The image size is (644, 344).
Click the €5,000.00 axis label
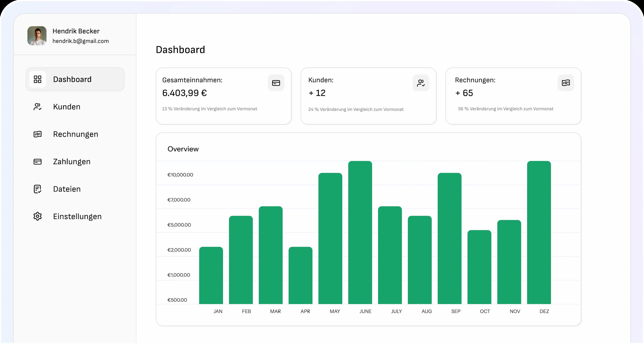click(x=179, y=225)
